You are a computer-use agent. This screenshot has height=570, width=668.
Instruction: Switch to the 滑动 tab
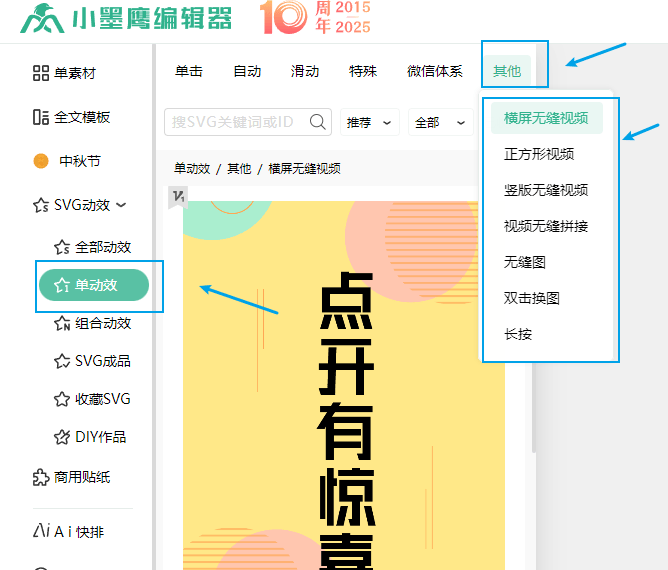point(305,71)
